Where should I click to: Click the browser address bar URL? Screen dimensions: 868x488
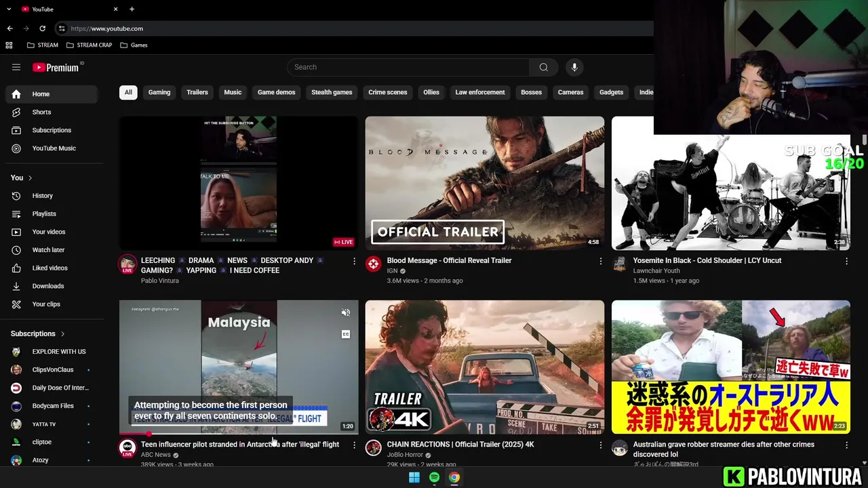pos(107,28)
